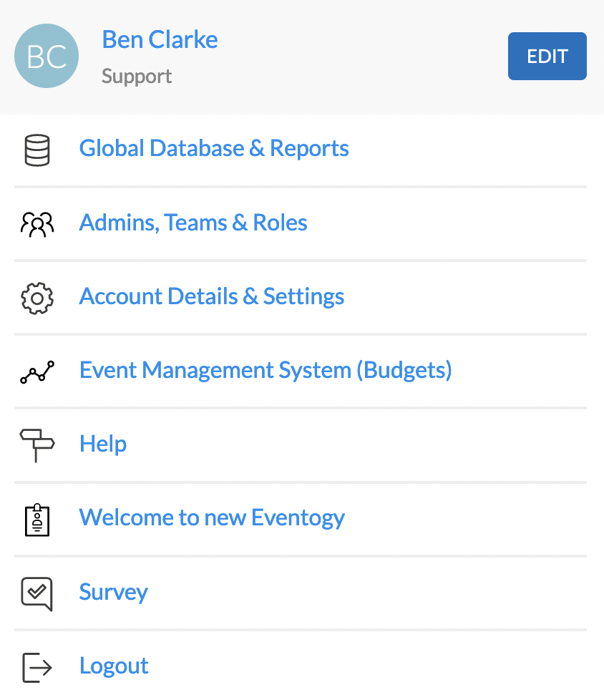Click the database cylinder icon
604x700 pixels.
coord(37,150)
